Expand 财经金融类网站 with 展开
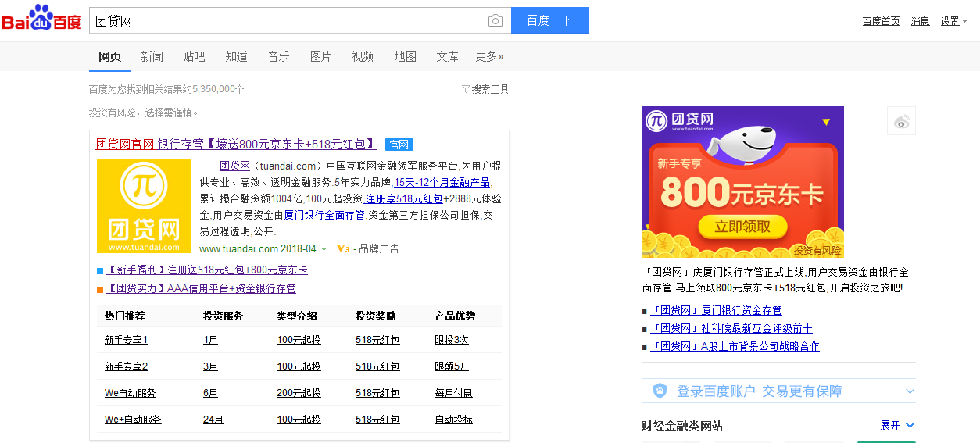Viewport: 980px width, 443px height. click(x=897, y=426)
